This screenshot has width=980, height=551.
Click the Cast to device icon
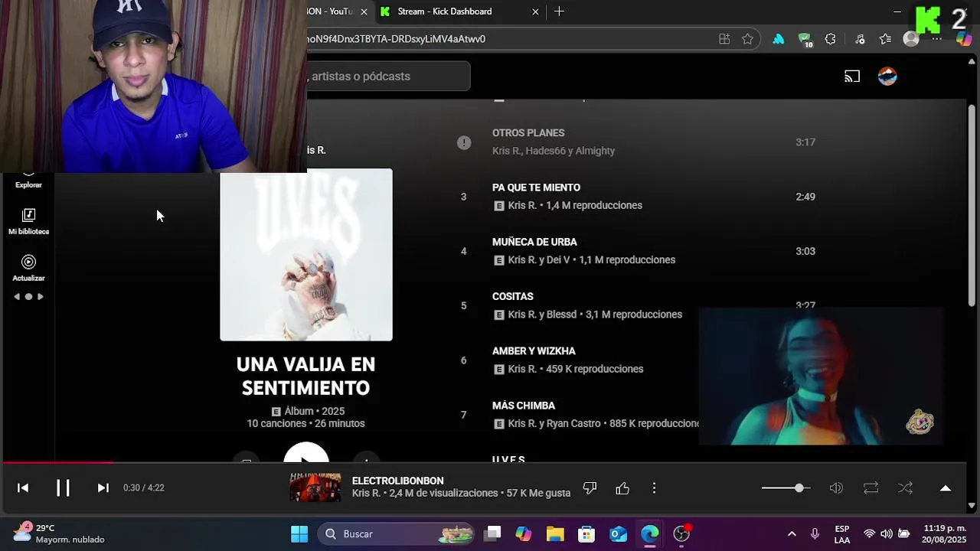(x=852, y=76)
